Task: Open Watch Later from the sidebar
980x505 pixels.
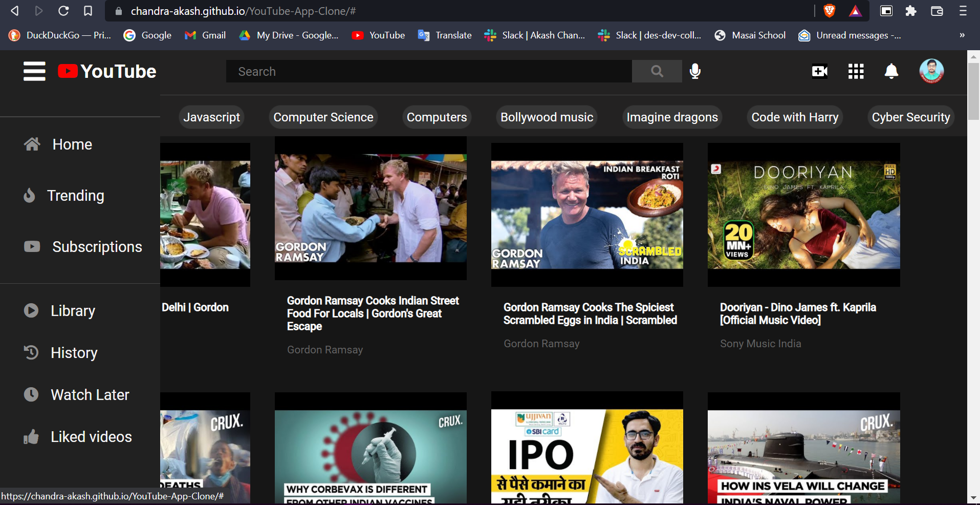Action: pos(90,395)
